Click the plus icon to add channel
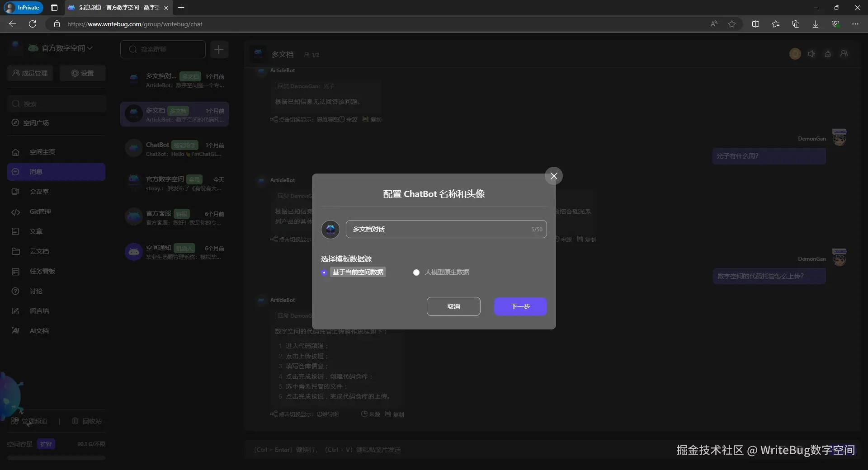868x470 pixels. tap(219, 49)
